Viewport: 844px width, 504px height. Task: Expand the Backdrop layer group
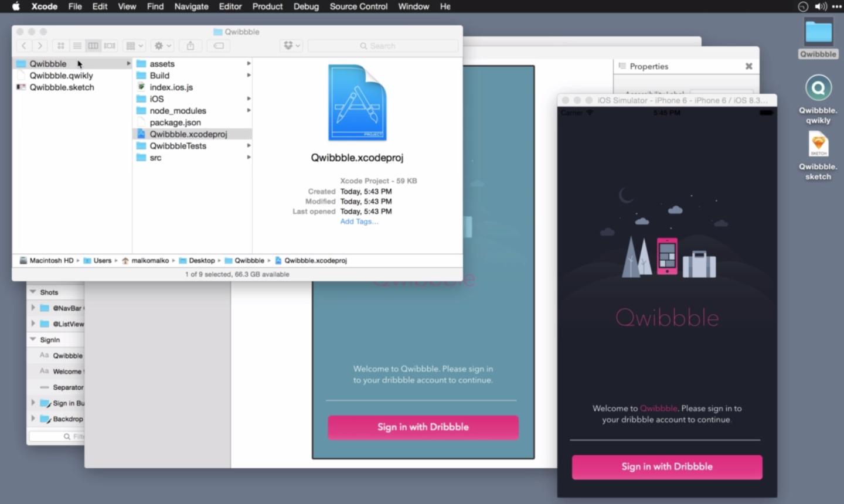pyautogui.click(x=33, y=418)
